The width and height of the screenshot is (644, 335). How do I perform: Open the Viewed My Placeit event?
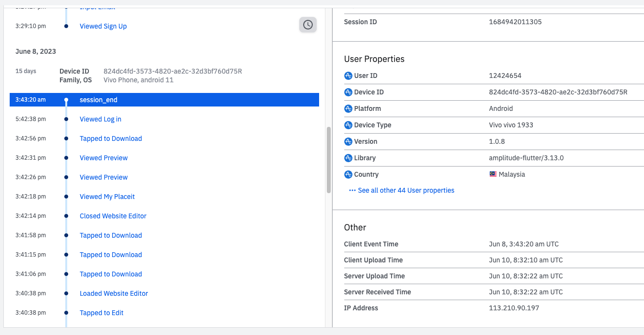107,197
